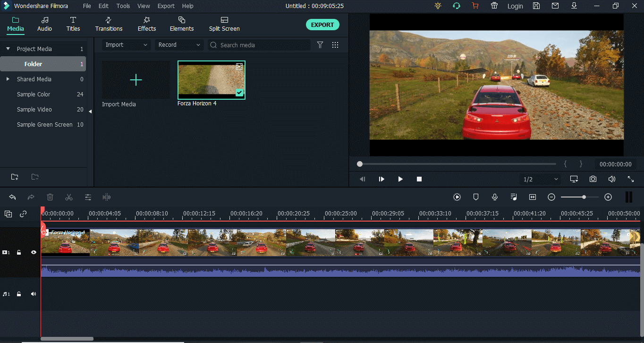Click the EXPORT button

click(322, 25)
